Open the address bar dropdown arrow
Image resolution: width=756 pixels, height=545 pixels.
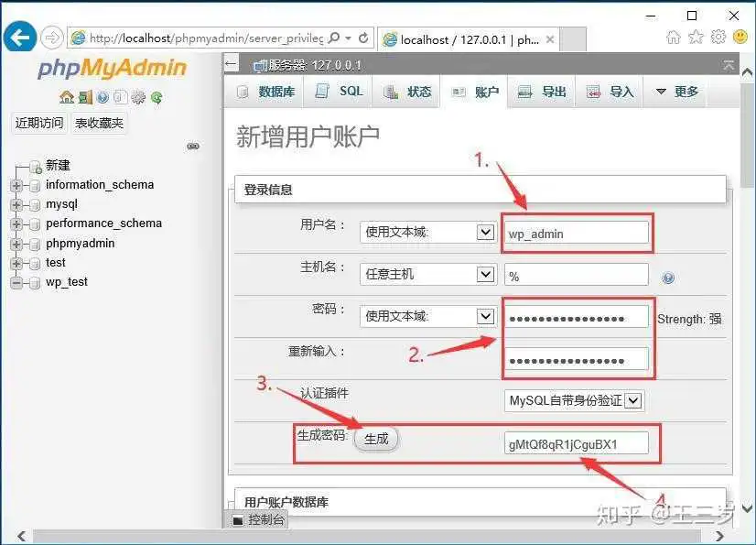[x=348, y=38]
